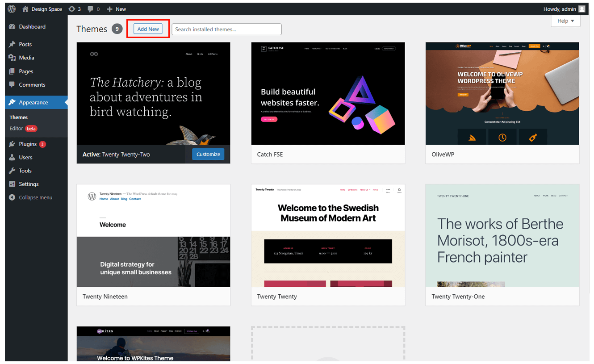The width and height of the screenshot is (594, 364).
Task: Click the Customize button on Twenty Twenty-Two
Action: pos(208,154)
